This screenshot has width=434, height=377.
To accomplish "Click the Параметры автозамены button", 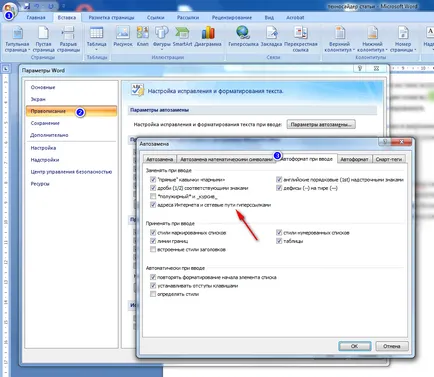I will [x=321, y=124].
